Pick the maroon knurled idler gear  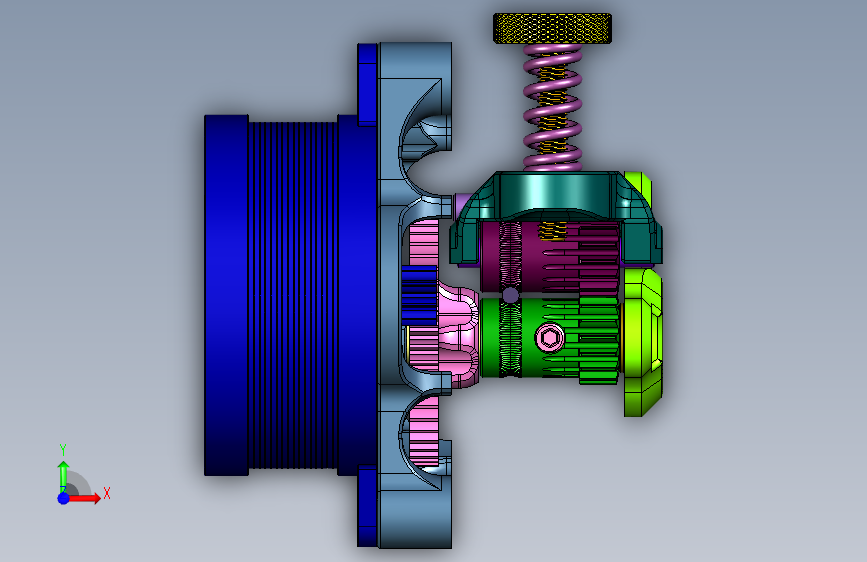[551, 257]
